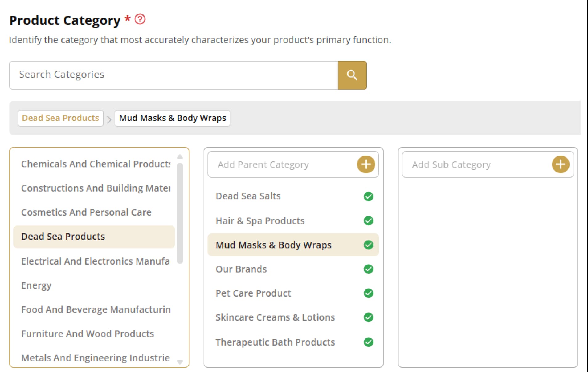Deselect Mud Masks & Body Wraps checkmark

[x=368, y=245]
